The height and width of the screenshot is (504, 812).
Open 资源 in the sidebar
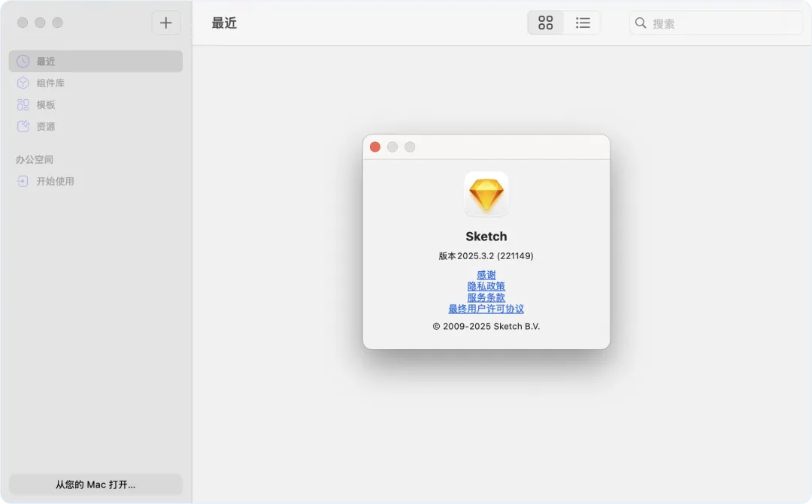[95, 126]
